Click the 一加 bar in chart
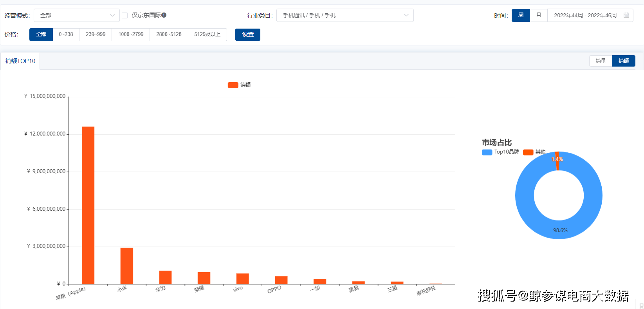Screen dimensions: 644x309 (320, 282)
